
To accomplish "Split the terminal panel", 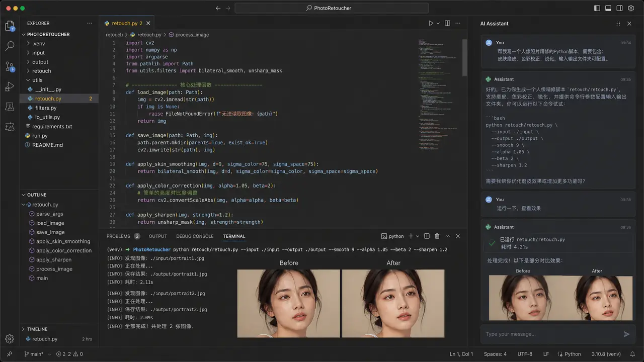I will [x=427, y=236].
